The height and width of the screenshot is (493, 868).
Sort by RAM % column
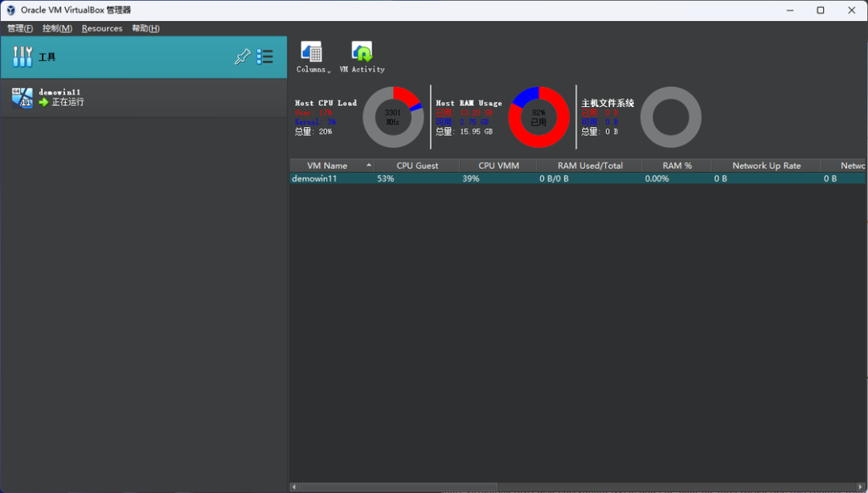[x=677, y=166]
